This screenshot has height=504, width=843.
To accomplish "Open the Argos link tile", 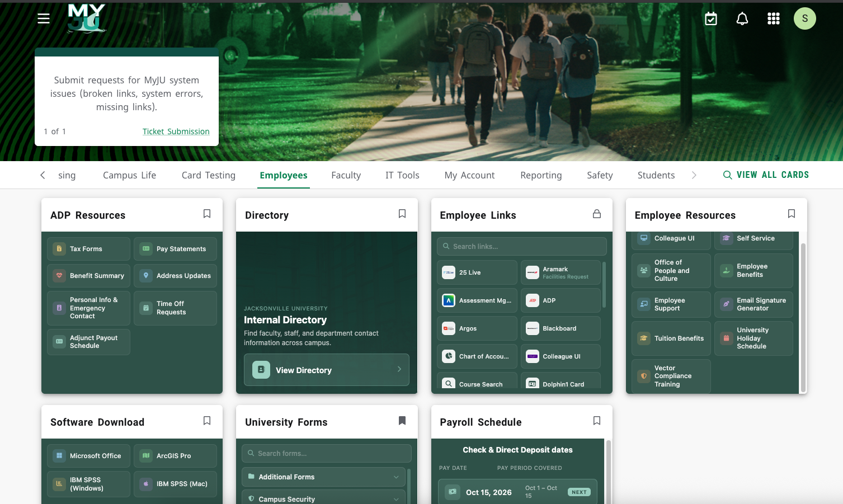I will point(477,328).
